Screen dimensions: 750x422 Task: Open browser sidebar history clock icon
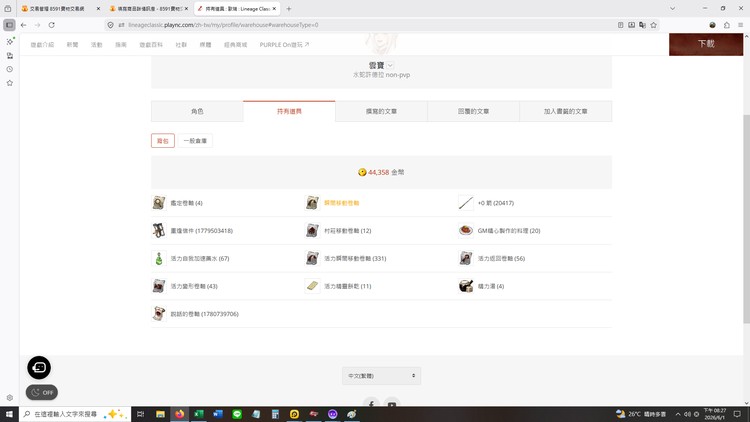tap(10, 69)
